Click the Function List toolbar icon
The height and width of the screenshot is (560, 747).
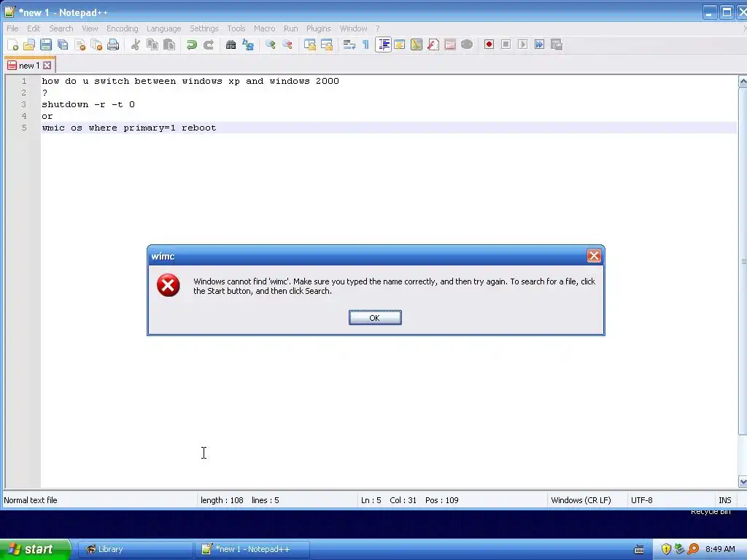[x=433, y=44]
